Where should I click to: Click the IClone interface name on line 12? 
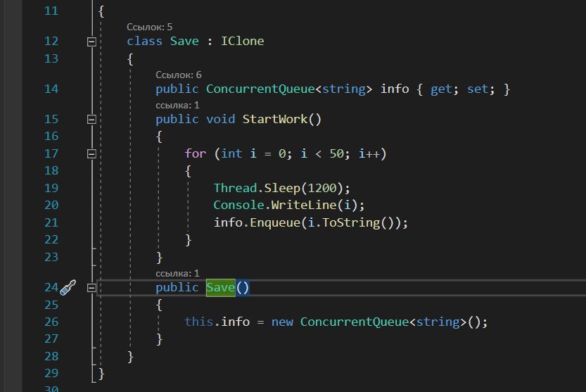242,41
